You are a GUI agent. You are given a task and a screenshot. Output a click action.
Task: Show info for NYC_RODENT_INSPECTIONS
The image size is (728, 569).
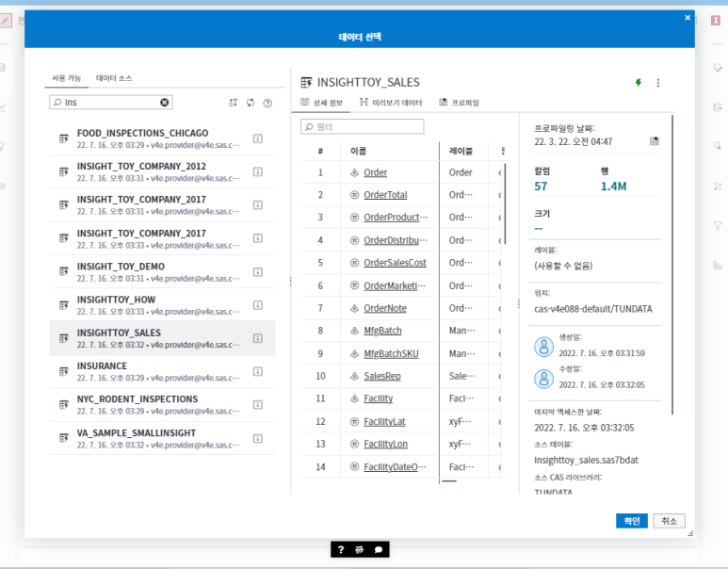(258, 404)
